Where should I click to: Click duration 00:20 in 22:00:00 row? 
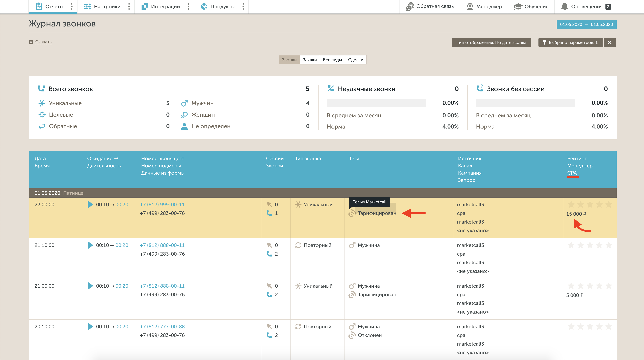(x=122, y=204)
